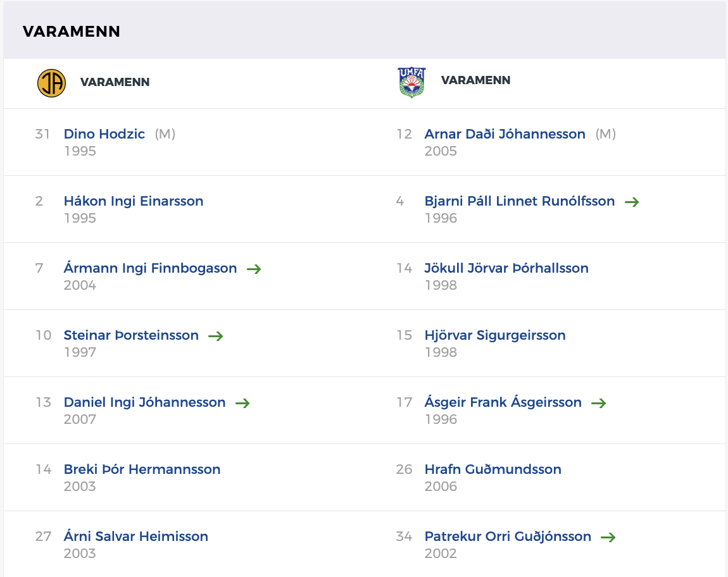Image resolution: width=728 pixels, height=577 pixels.
Task: Open Hákon Ingi Einarsson player link
Action: pos(134,201)
